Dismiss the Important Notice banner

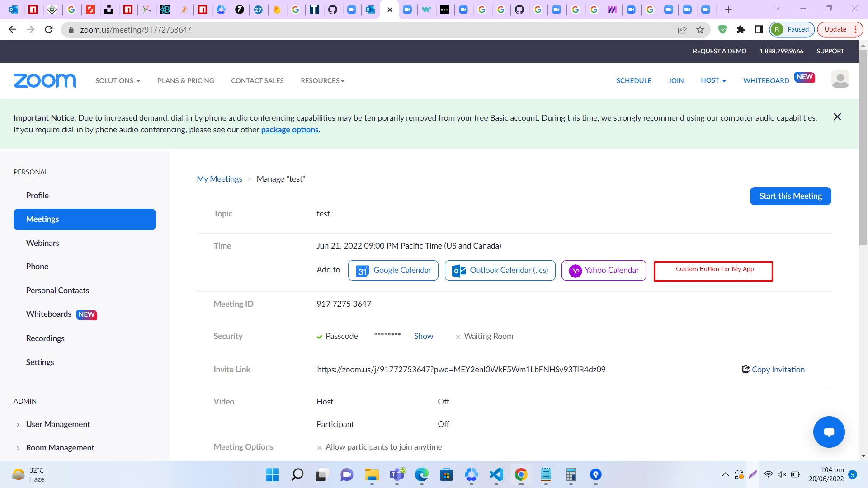837,117
